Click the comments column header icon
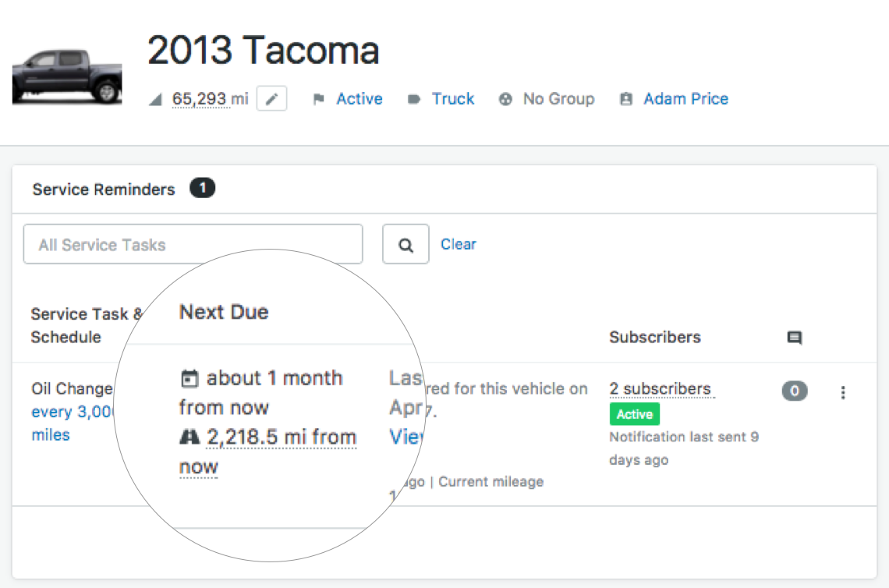 point(795,338)
